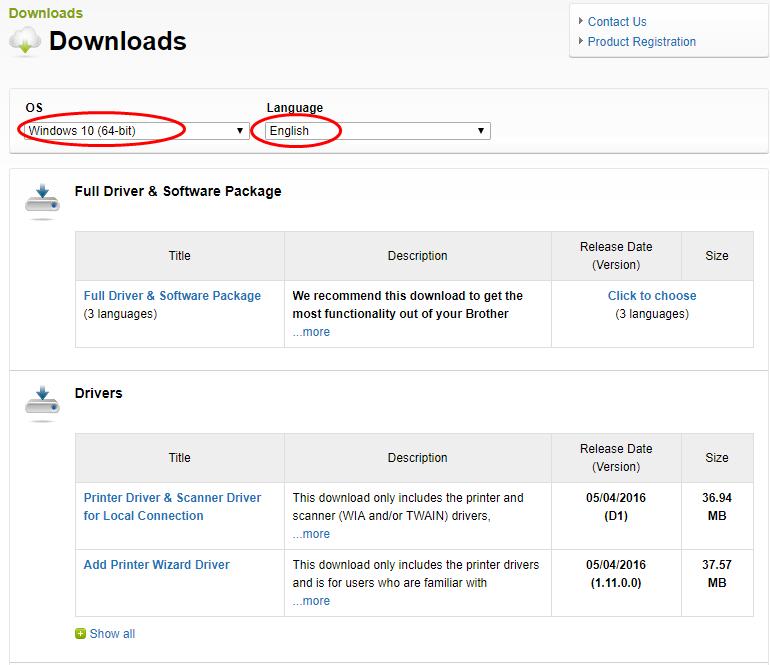Expand ...more under Add Printer Wizard Driver description
The image size is (770, 665).
[x=311, y=601]
